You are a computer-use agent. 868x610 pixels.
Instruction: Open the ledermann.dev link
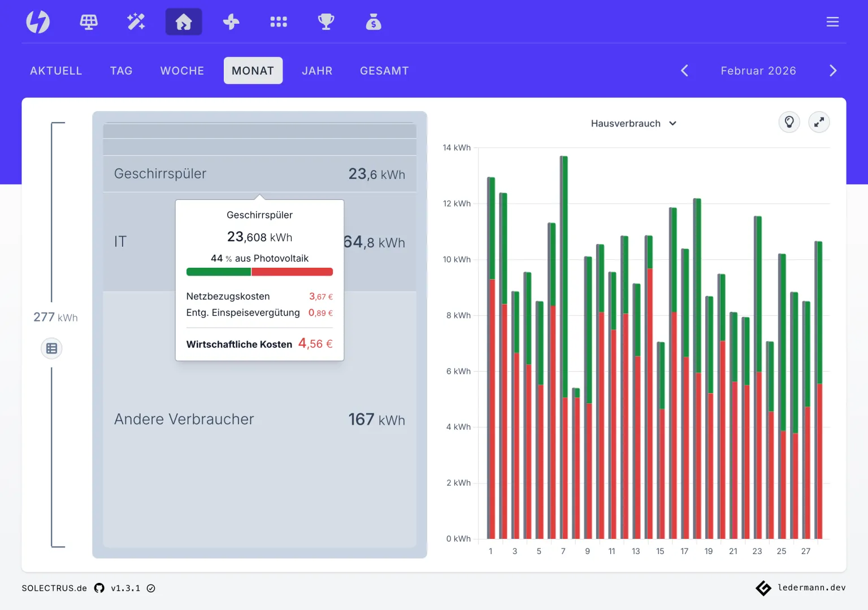(x=811, y=588)
